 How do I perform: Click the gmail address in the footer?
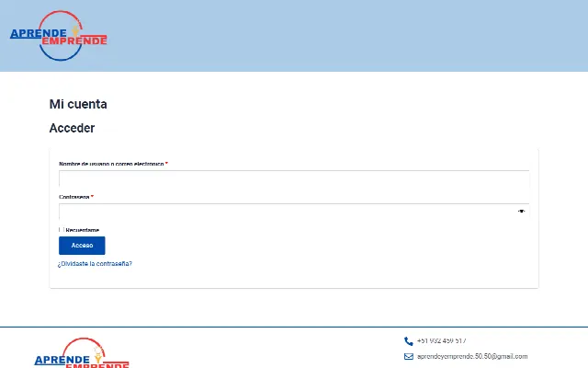(x=472, y=356)
